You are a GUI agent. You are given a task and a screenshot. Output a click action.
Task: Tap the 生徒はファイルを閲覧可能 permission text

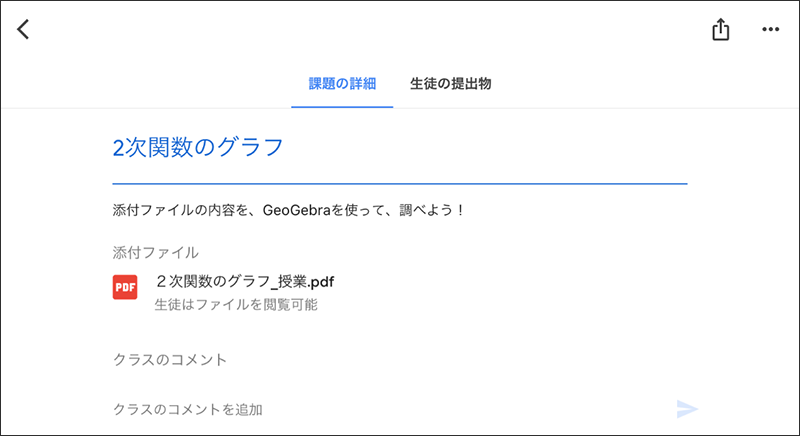pos(236,304)
